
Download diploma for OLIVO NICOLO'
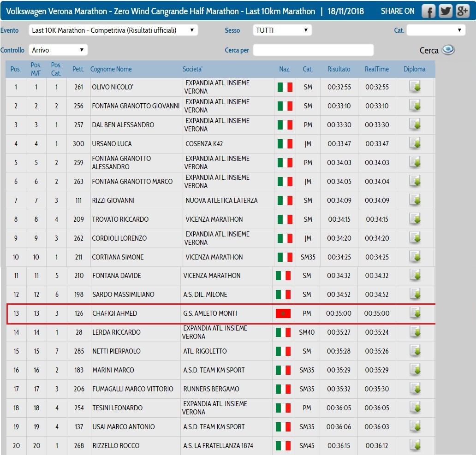click(x=415, y=87)
